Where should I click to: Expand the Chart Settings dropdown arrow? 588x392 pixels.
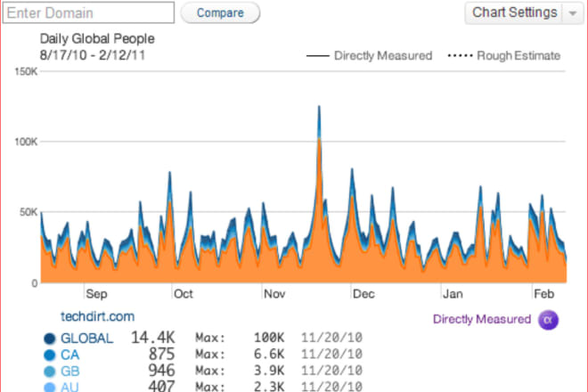pyautogui.click(x=573, y=13)
